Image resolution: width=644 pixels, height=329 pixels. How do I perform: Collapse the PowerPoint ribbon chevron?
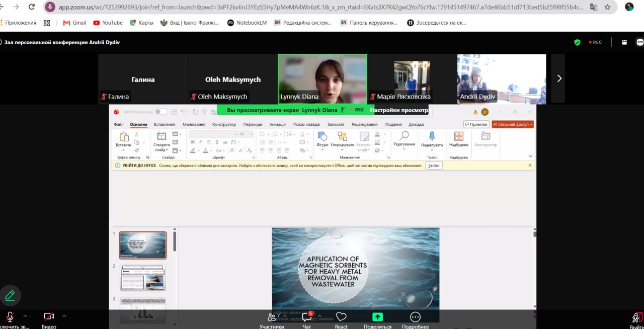530,156
